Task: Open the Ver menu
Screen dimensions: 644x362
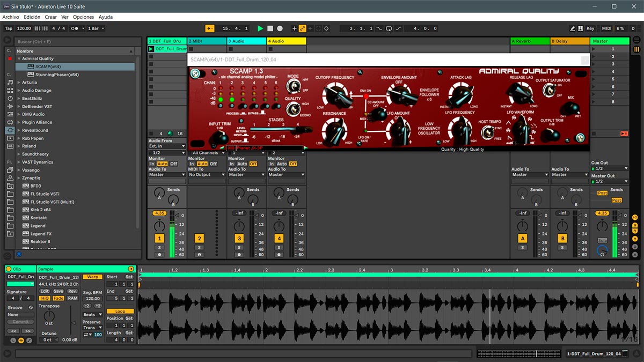Action: pos(64,17)
